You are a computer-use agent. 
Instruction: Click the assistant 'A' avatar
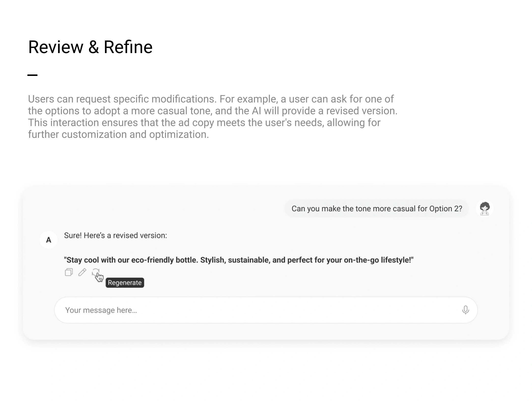(x=49, y=240)
